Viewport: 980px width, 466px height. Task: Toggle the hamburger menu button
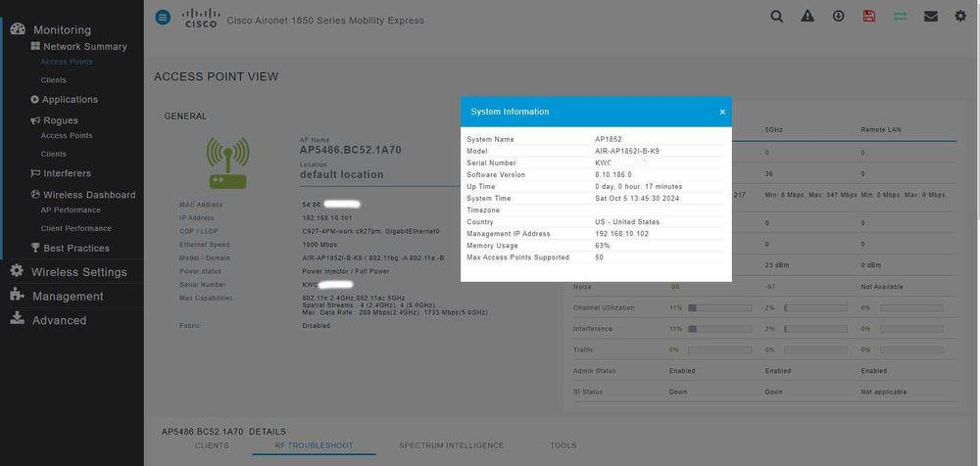[163, 18]
